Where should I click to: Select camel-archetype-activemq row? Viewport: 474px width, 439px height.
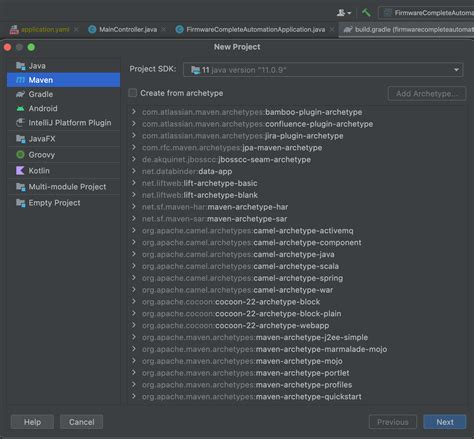[297, 231]
